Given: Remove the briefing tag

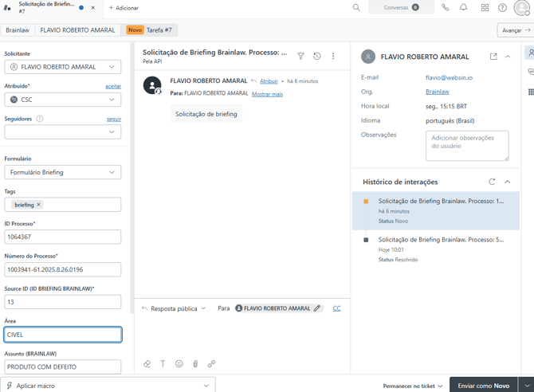Looking at the screenshot, I should [39, 205].
